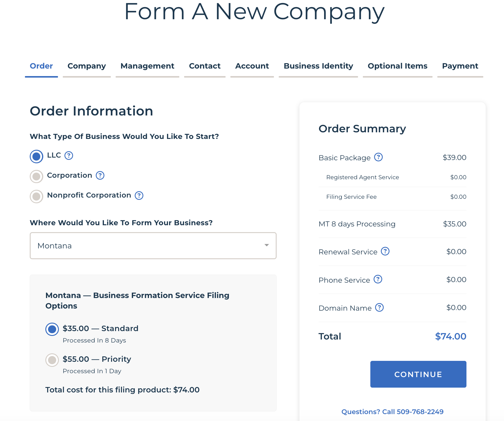This screenshot has height=421, width=504.
Task: Select the LLC radio button
Action: pos(37,156)
